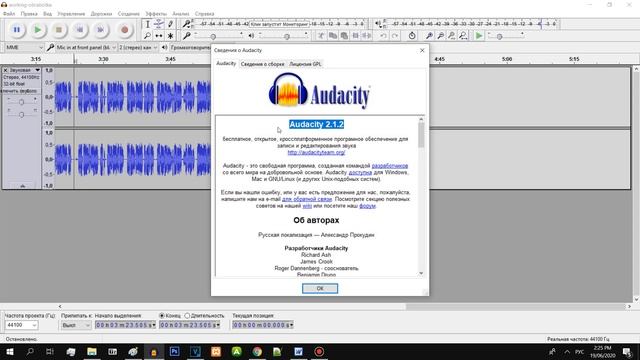Adjust the track pan slider
Image resolution: width=640 pixels, height=360 pixels.
[22, 115]
